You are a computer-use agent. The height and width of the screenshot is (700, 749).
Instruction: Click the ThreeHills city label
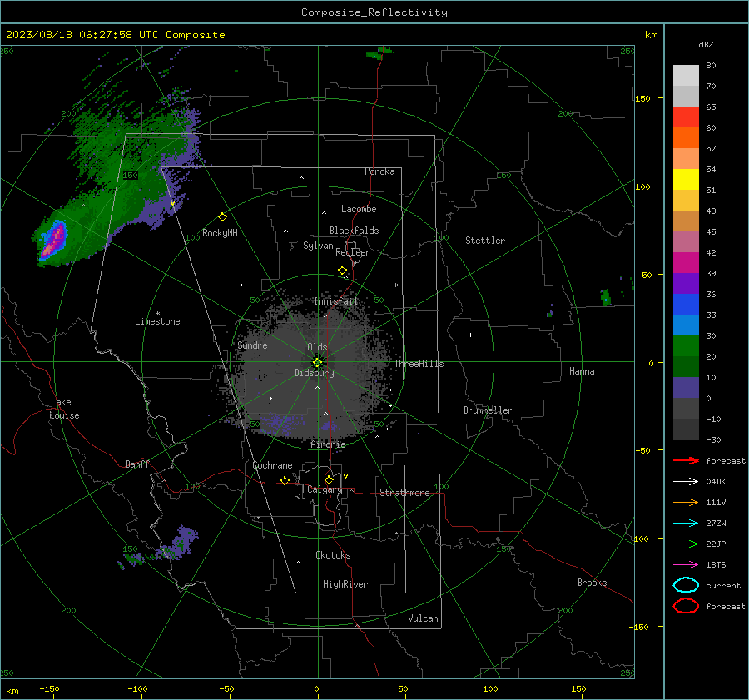tap(419, 364)
